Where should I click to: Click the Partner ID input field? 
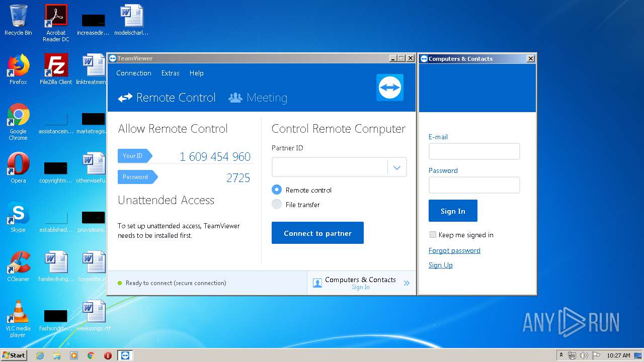click(330, 167)
